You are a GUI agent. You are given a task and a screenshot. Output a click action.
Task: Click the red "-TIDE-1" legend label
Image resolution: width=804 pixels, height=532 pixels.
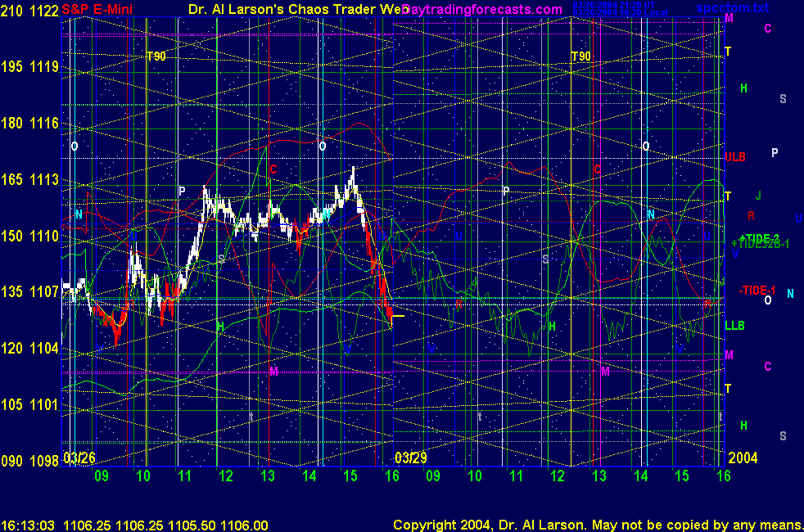click(757, 290)
